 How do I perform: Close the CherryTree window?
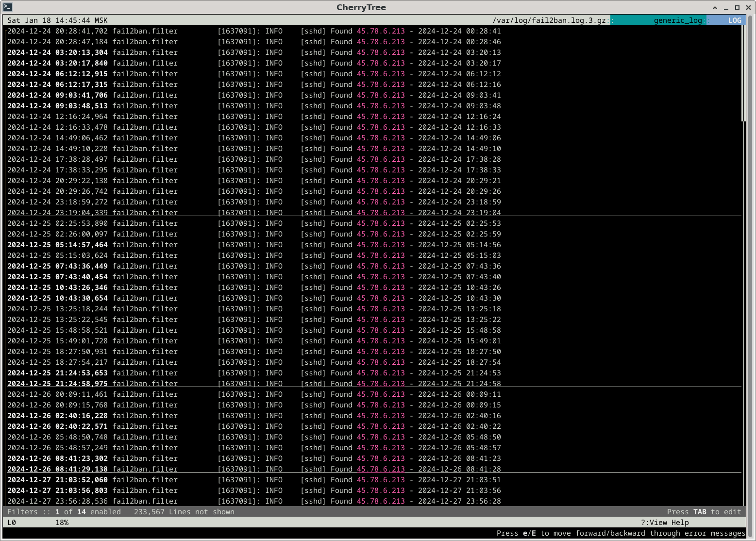(748, 8)
